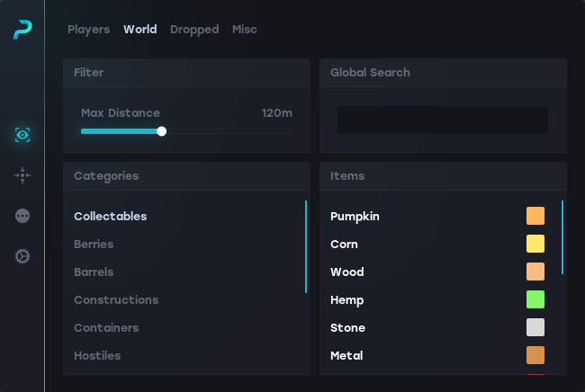Click the Items list scrollbar

coord(562,237)
